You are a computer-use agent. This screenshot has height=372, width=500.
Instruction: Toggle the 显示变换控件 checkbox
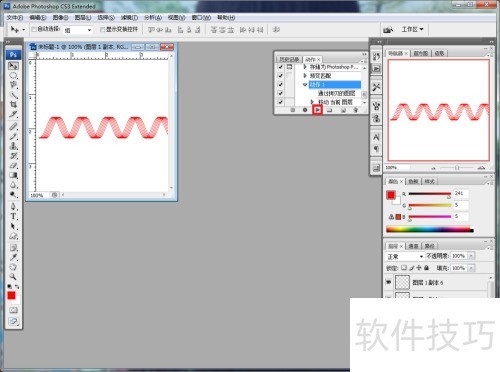[103, 30]
